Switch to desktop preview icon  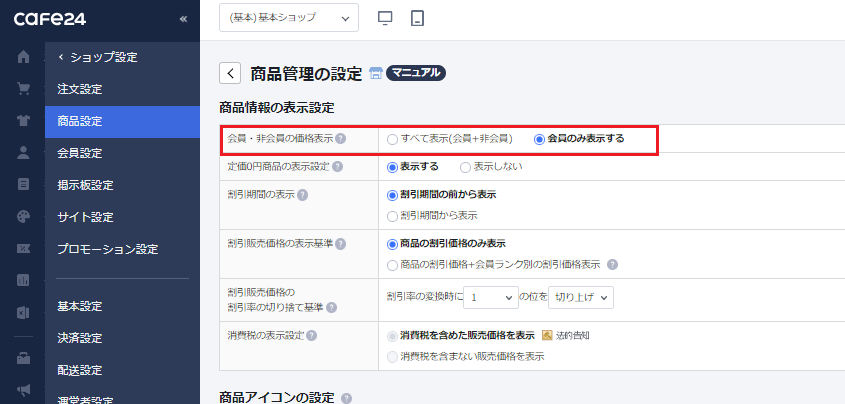pos(385,18)
